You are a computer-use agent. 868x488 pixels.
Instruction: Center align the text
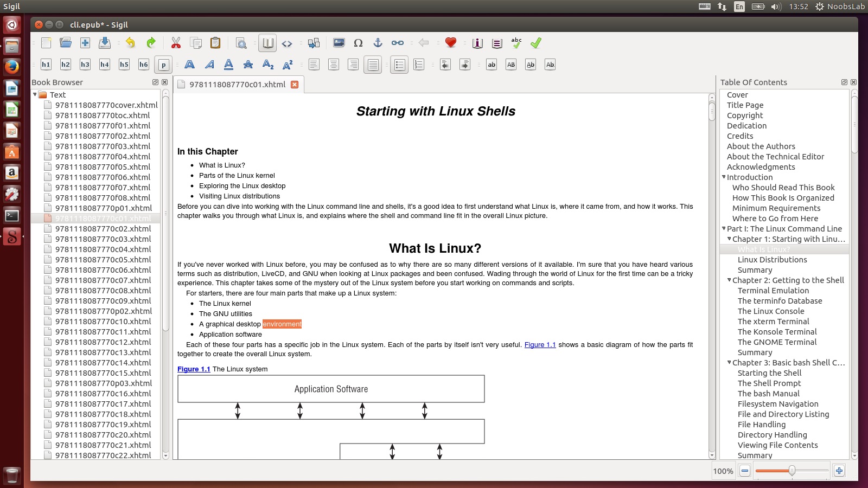(334, 65)
